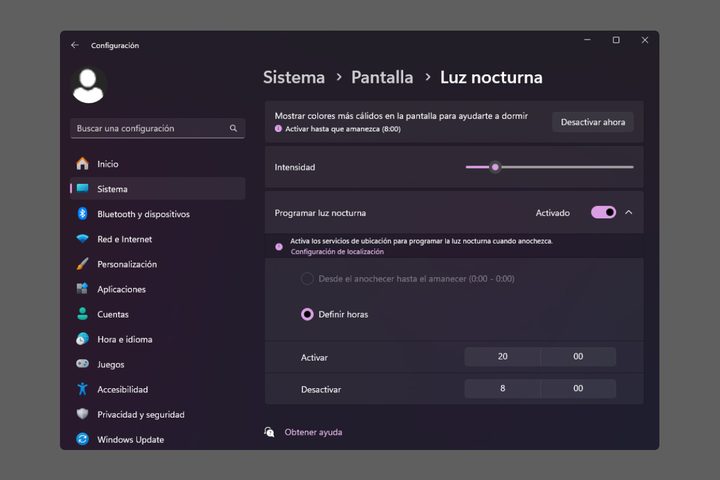The height and width of the screenshot is (480, 720).
Task: Open Red e Internet settings
Action: click(158, 239)
